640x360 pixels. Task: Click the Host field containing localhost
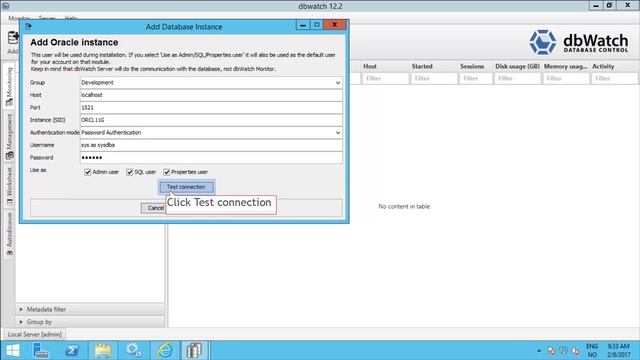pyautogui.click(x=211, y=95)
